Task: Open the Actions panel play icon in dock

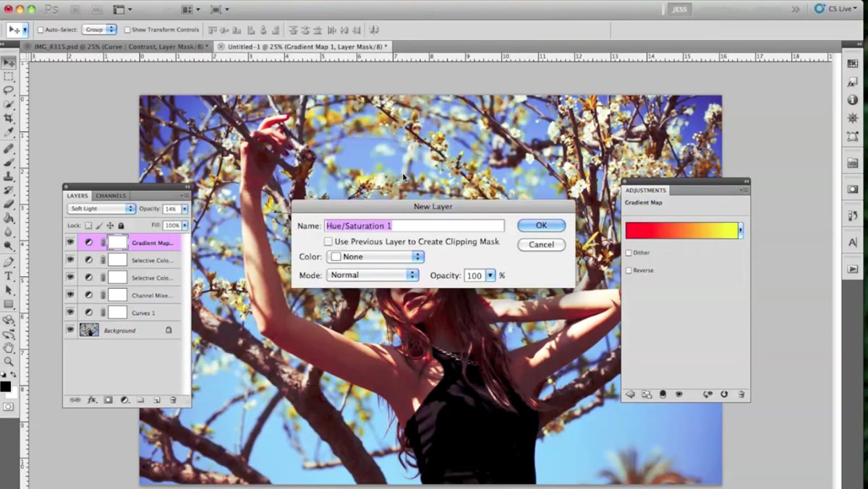Action: click(x=853, y=269)
